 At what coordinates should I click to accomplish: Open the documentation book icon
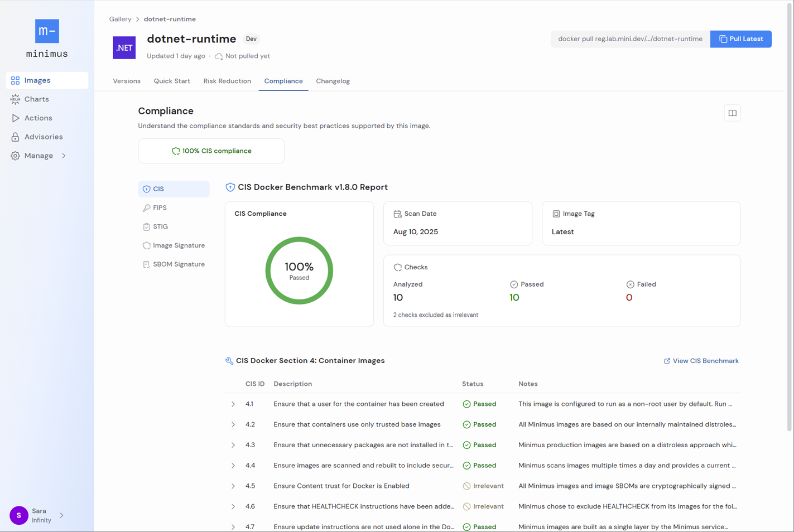tap(732, 113)
